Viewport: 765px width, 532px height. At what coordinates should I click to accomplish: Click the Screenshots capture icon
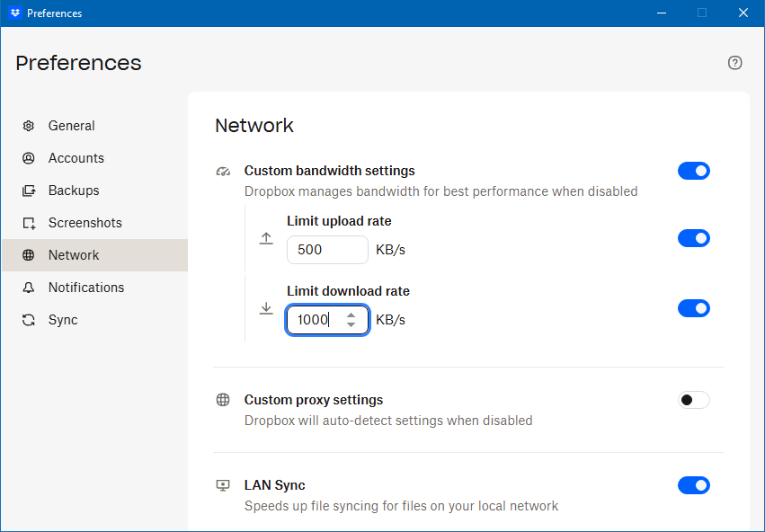29,223
